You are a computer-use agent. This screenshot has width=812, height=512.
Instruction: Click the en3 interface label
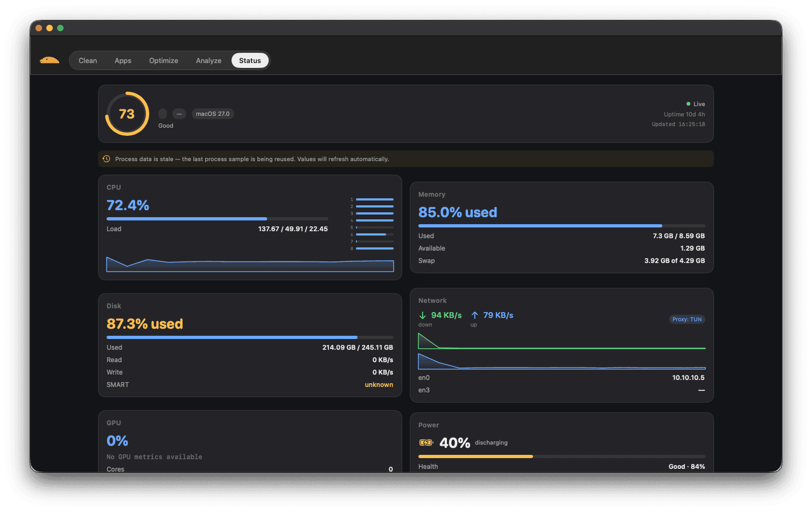pos(424,390)
